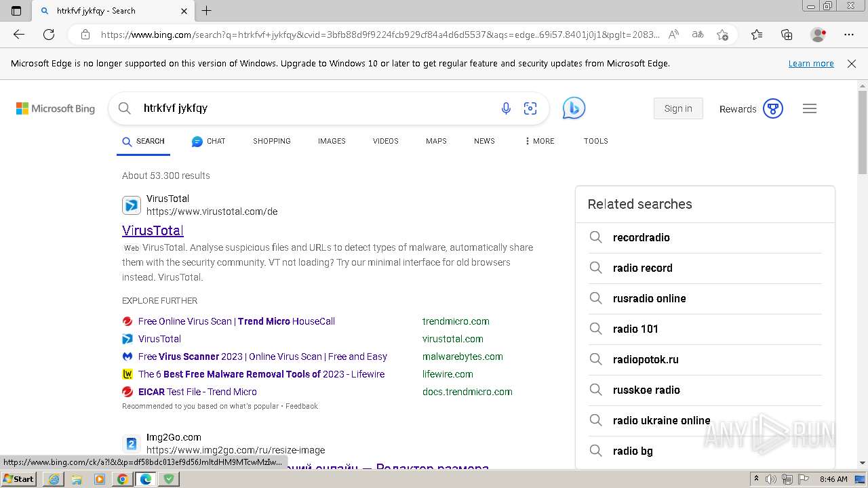Image resolution: width=868 pixels, height=488 pixels.
Task: Click the VirusTotal site favicon
Action: click(132, 205)
